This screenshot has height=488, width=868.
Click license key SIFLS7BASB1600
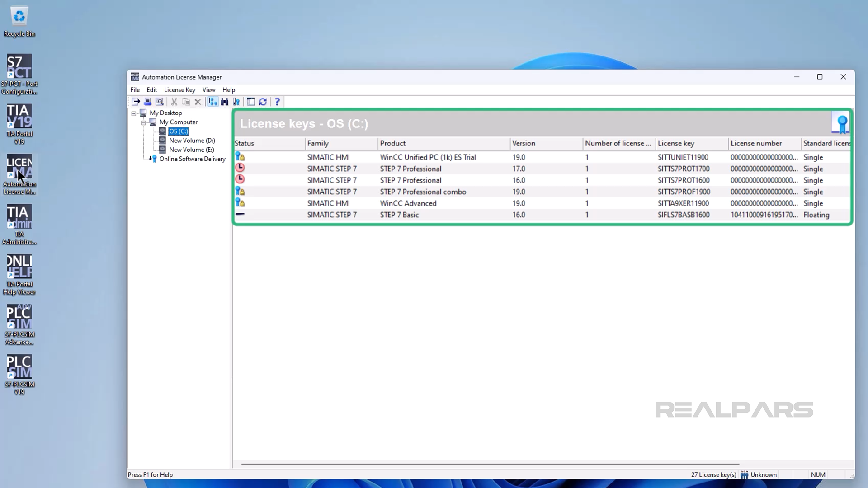(683, 215)
